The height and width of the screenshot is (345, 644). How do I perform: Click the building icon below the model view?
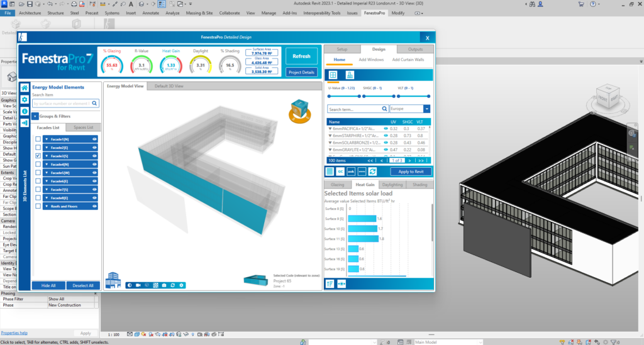coord(113,280)
